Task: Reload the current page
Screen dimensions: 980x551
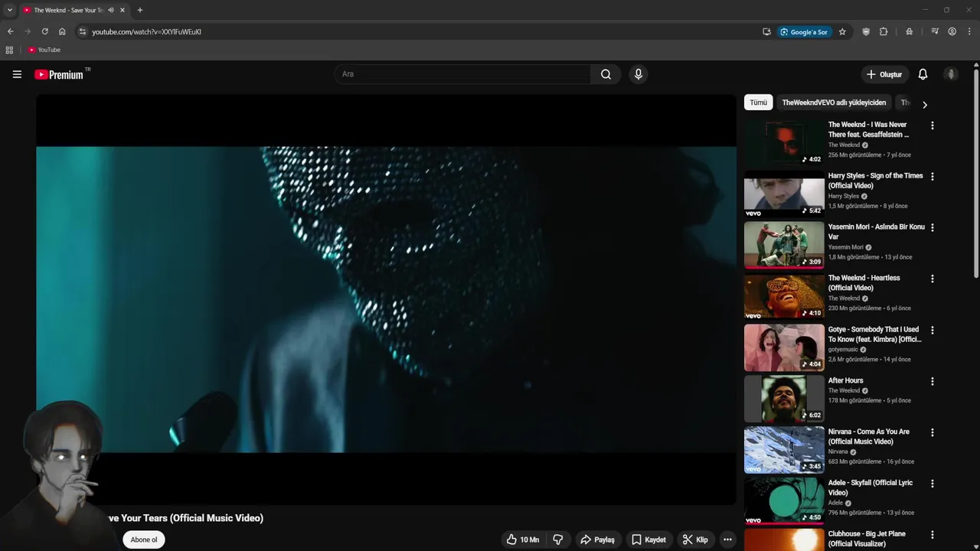Action: point(44,31)
